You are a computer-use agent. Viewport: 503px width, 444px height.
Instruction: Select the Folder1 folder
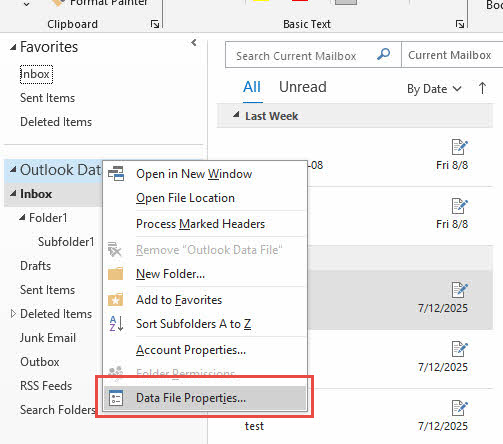[48, 218]
